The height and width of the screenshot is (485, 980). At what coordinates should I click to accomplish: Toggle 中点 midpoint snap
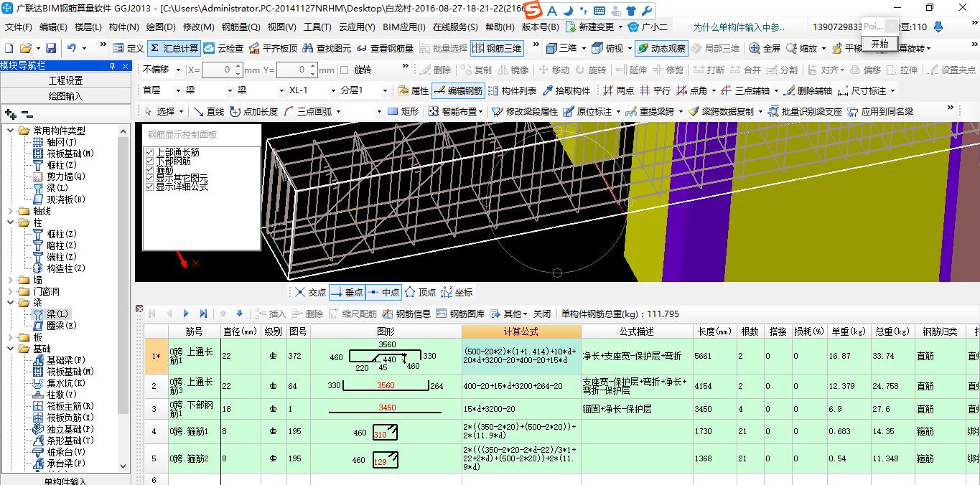click(x=383, y=292)
